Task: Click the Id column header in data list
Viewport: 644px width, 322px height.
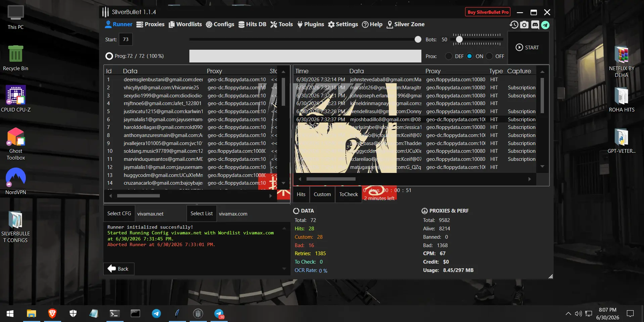Action: pos(109,71)
